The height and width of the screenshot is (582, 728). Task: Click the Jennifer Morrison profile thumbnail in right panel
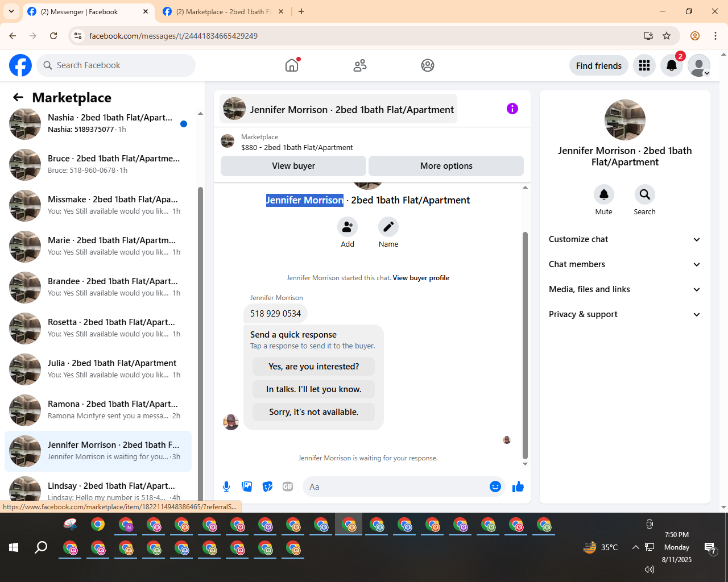625,120
